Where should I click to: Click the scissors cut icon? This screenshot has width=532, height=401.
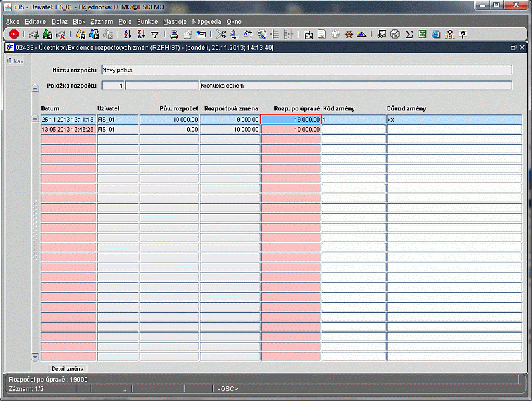[x=221, y=34]
